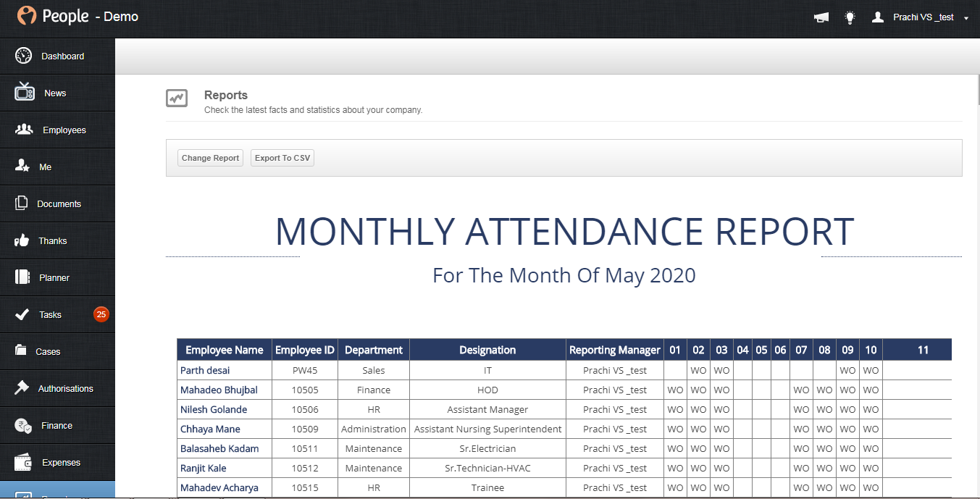Click Export To CSV button

coord(282,158)
